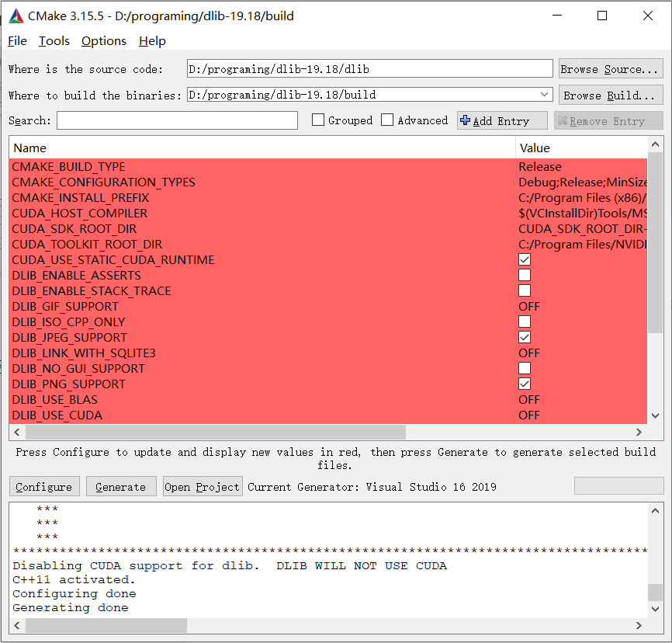Disable CUDA_USE_STATIC_CUDA_RUNTIME
This screenshot has height=643, width=672.
[x=524, y=259]
